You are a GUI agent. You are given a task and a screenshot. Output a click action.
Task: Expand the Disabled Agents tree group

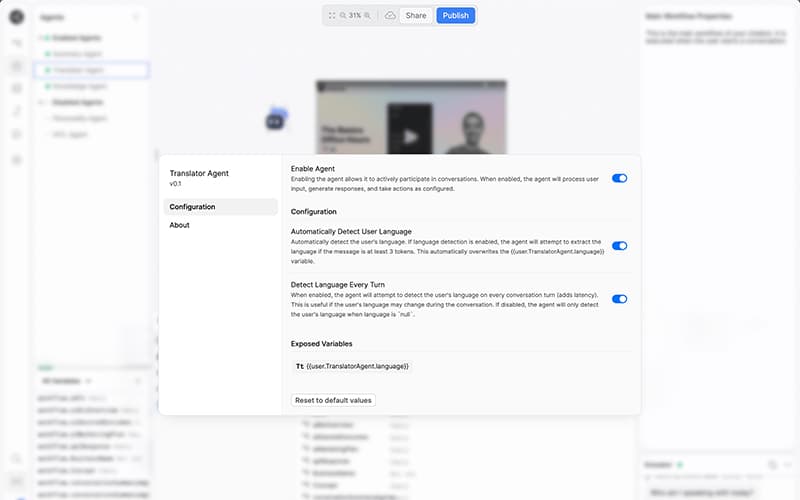41,102
